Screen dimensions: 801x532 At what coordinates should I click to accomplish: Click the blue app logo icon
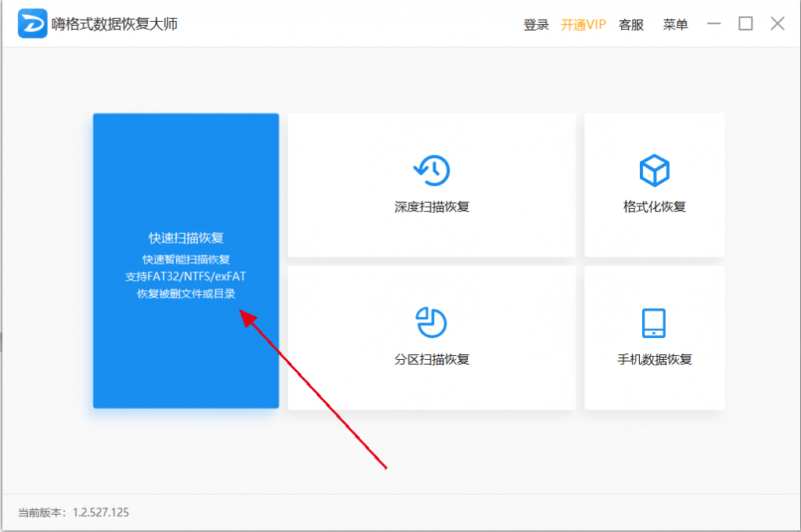[x=32, y=23]
